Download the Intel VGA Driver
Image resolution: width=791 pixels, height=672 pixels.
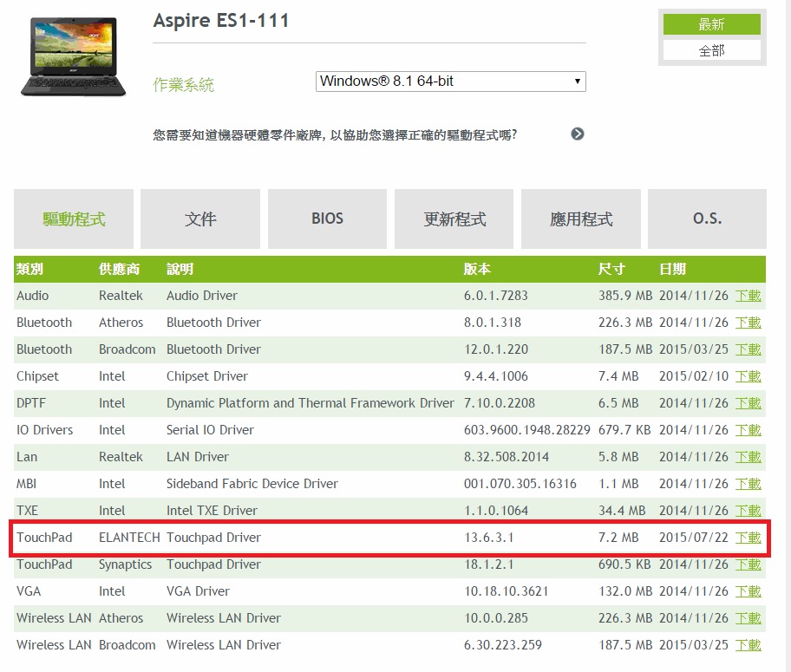748,591
